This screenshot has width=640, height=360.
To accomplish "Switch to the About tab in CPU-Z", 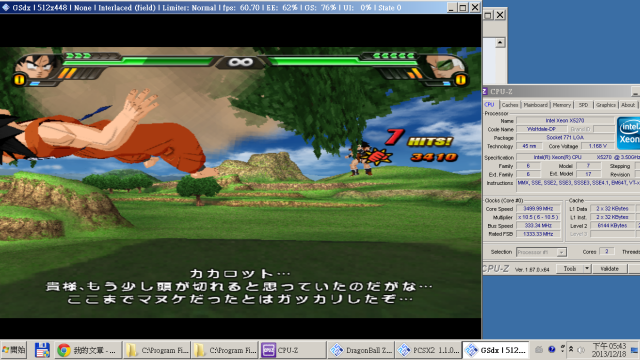I will (x=628, y=105).
